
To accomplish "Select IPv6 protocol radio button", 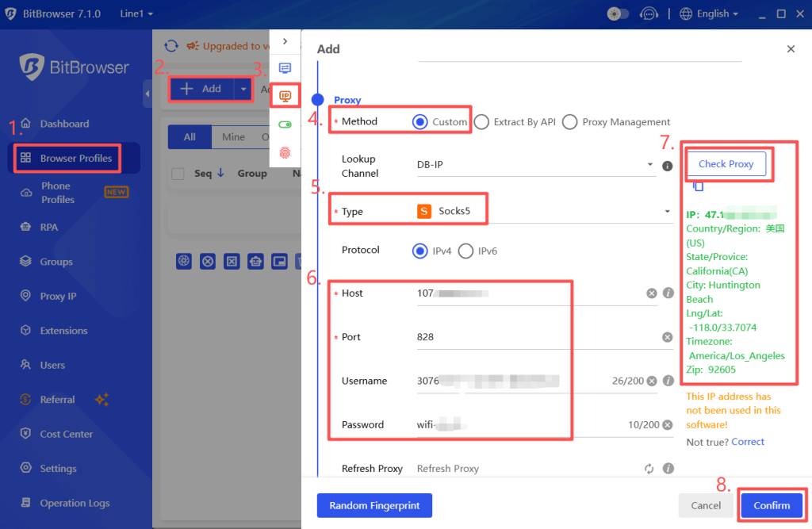I will click(x=465, y=251).
